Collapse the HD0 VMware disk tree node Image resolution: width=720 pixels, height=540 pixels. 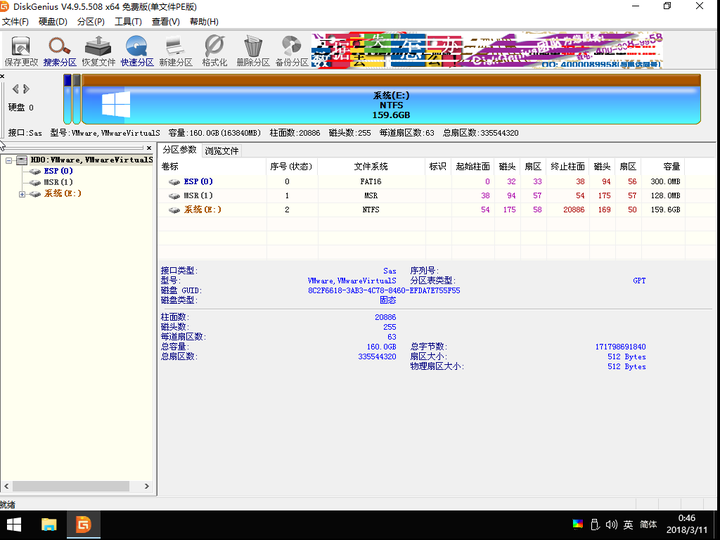click(x=9, y=160)
